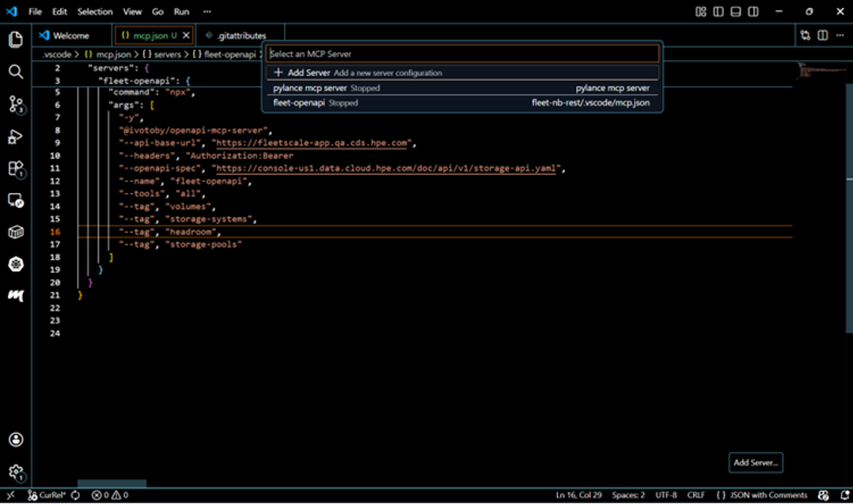Open the Explorer view in activity bar

point(16,40)
